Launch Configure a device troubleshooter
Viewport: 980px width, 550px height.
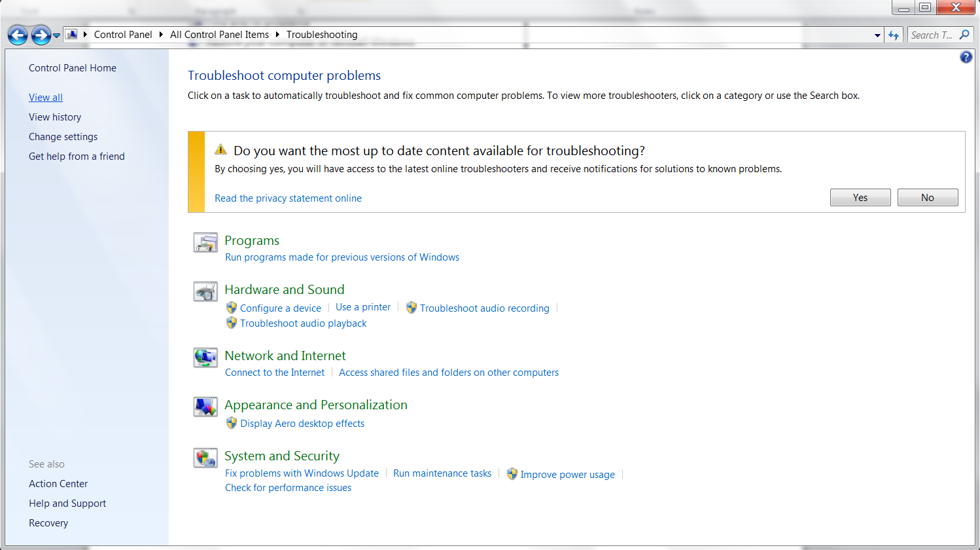(281, 308)
